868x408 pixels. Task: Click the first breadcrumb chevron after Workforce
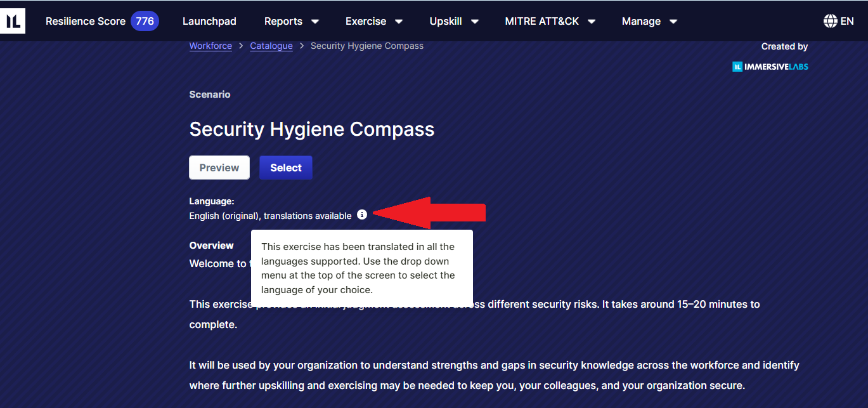coord(241,46)
